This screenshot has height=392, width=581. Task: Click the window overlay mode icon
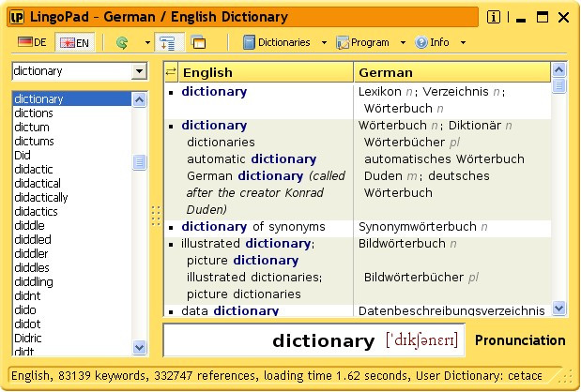pos(198,42)
